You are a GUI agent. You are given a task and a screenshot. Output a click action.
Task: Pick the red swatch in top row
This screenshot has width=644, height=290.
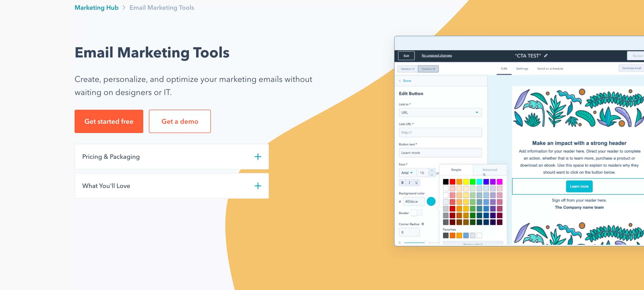point(453,182)
